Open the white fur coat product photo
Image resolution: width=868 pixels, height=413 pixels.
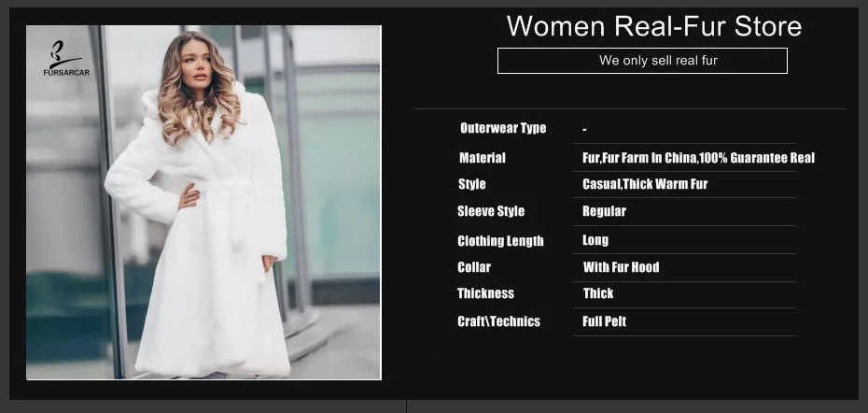click(x=203, y=203)
